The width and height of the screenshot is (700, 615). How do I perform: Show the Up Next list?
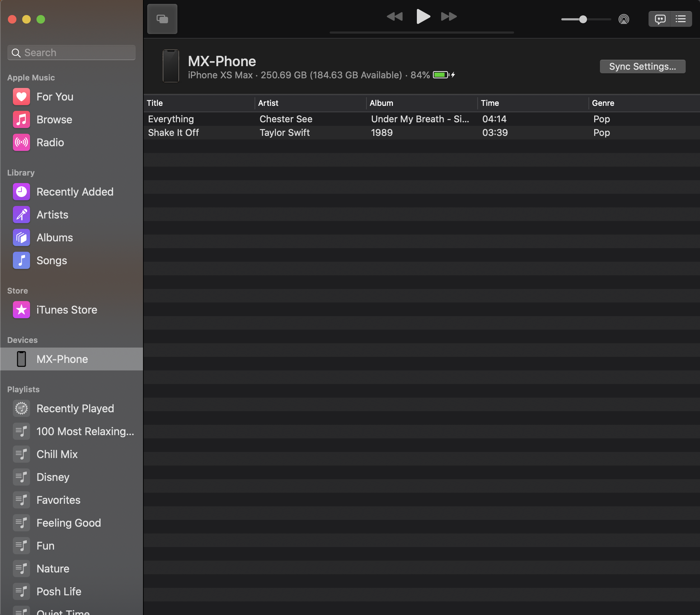[x=681, y=19]
